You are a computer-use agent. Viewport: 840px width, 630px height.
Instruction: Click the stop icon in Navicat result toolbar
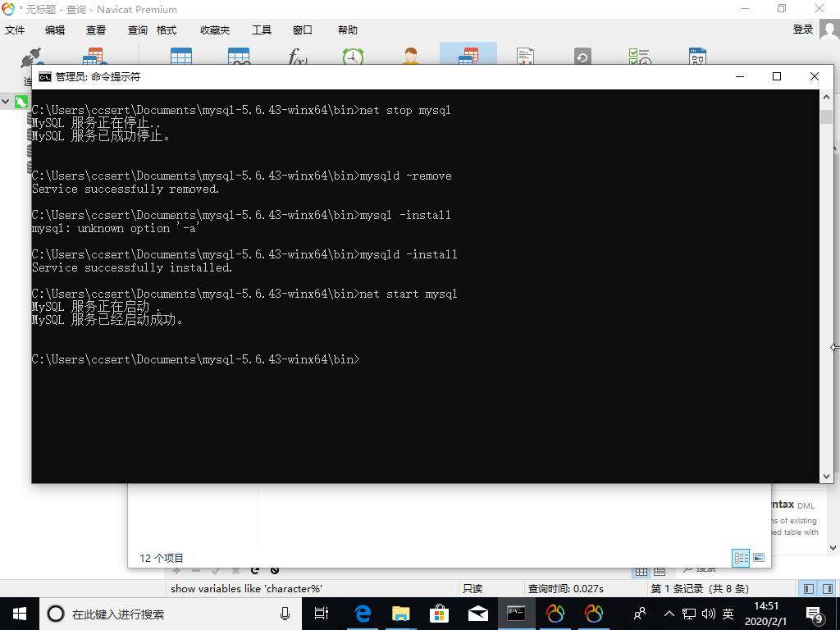[x=275, y=571]
